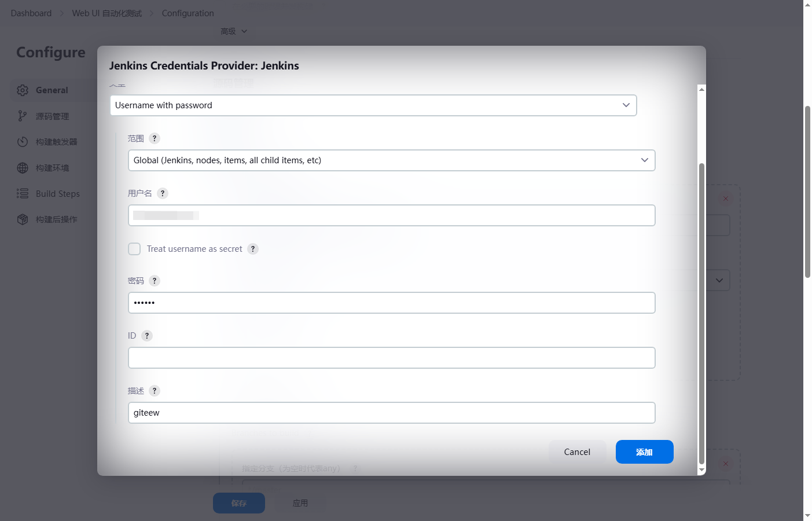Image resolution: width=812 pixels, height=521 pixels.
Task: Open help for 范围 field
Action: tap(155, 138)
